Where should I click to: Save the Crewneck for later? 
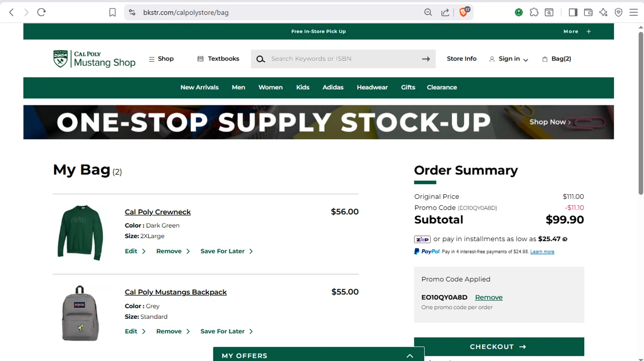pos(226,251)
